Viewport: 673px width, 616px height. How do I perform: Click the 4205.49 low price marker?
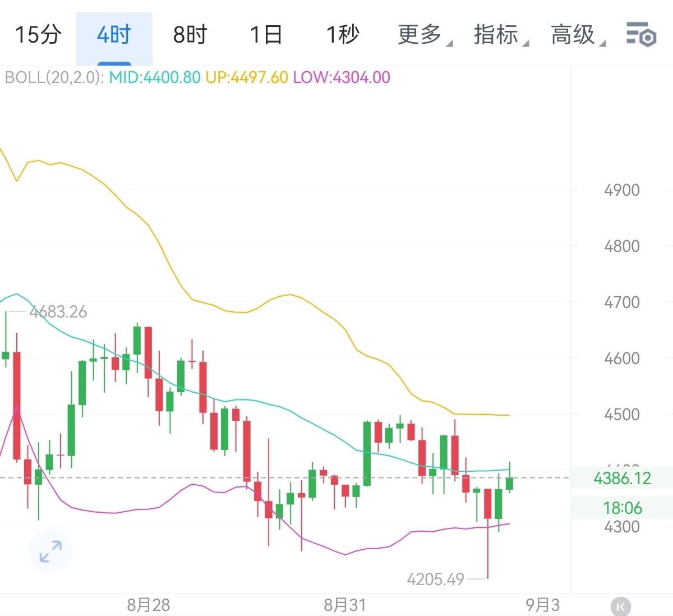click(x=436, y=579)
